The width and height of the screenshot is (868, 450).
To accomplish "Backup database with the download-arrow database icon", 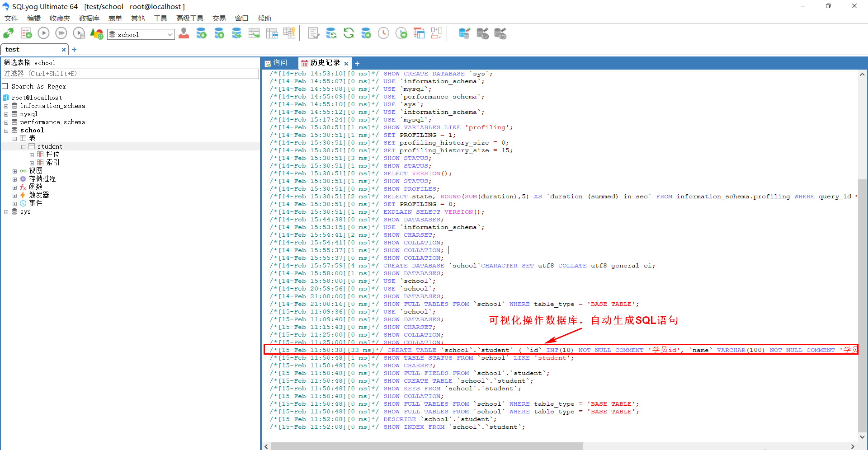I will coord(201,33).
